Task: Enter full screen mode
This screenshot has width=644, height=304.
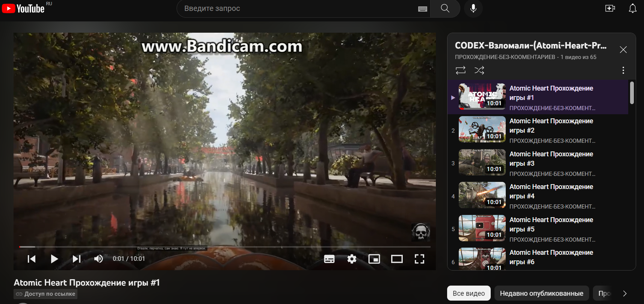Action: [419, 259]
